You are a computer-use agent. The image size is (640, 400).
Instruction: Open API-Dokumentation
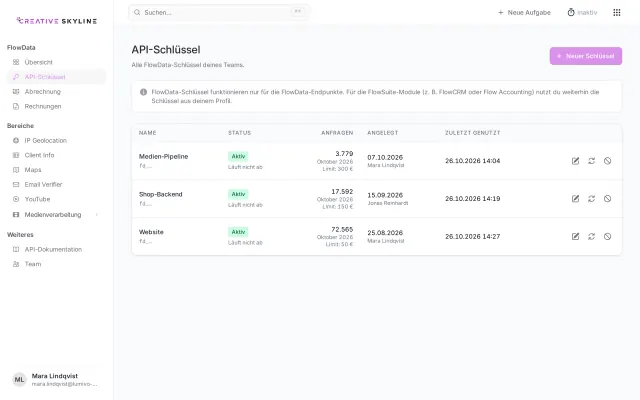(x=56, y=249)
